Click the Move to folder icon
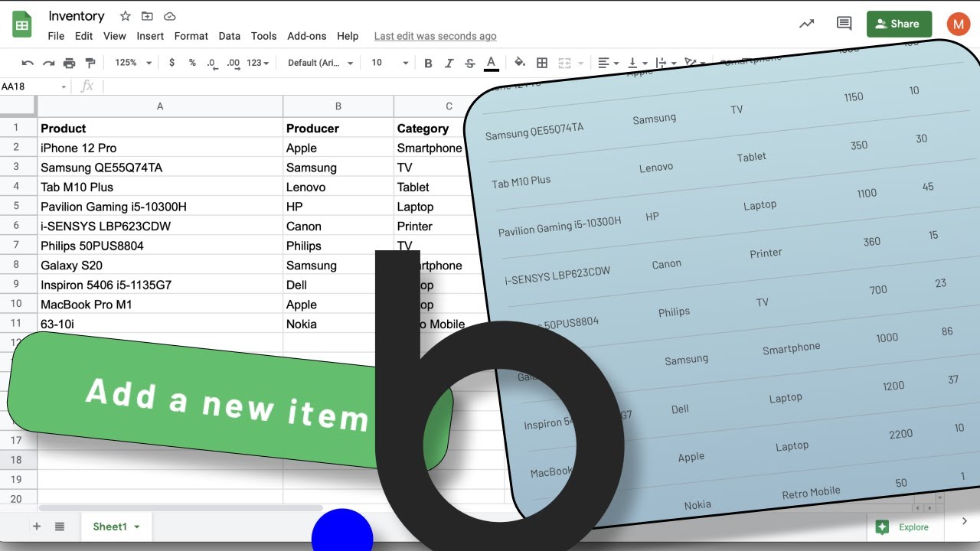 (148, 16)
